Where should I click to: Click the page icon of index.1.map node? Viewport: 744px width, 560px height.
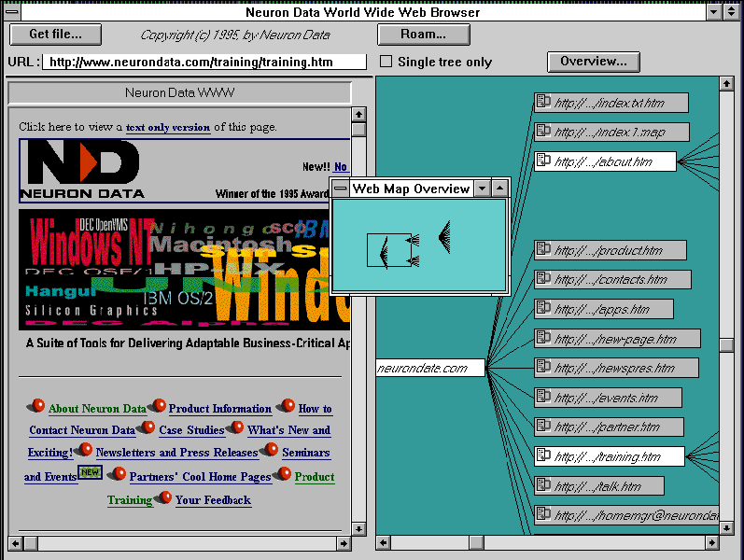tap(543, 131)
